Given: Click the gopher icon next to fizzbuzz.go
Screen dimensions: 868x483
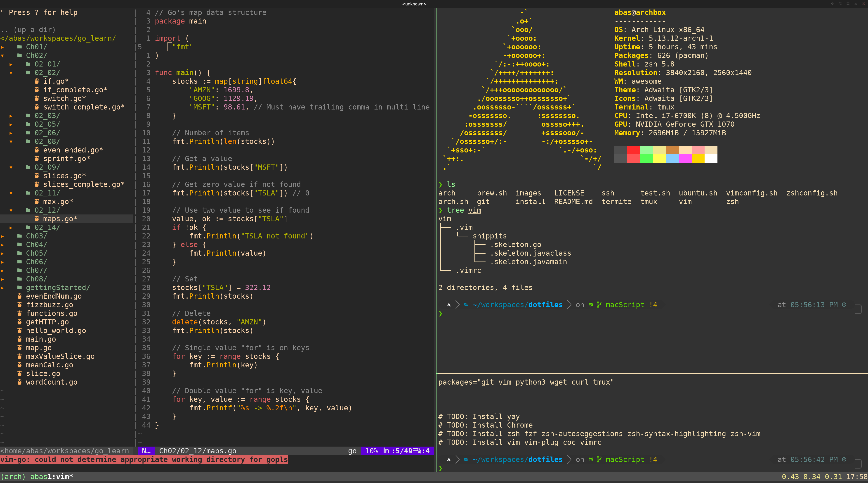Looking at the screenshot, I should point(19,305).
